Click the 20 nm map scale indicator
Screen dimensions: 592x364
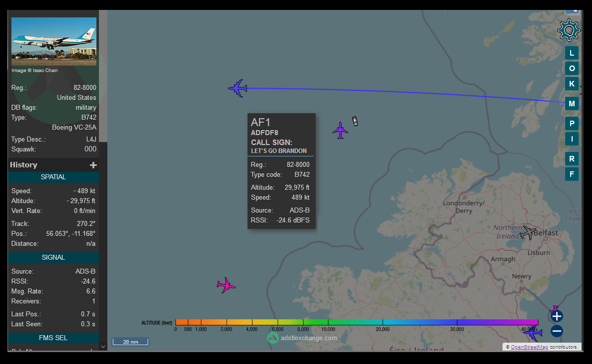(x=130, y=342)
